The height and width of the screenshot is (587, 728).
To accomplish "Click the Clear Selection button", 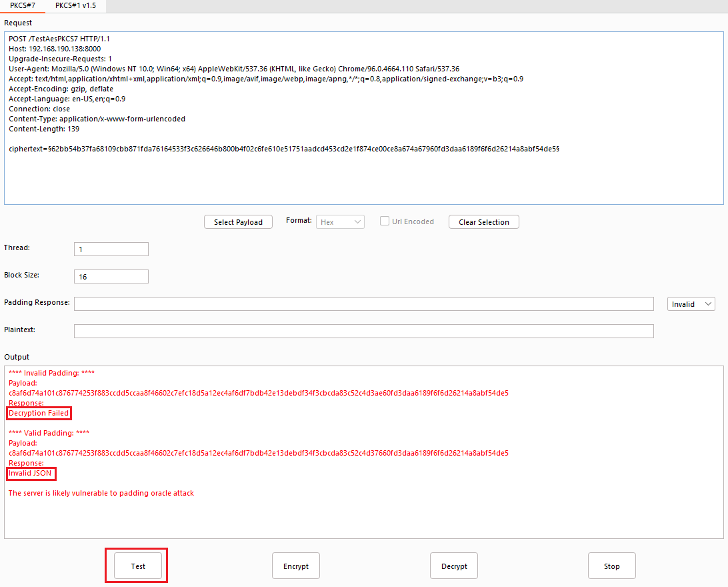I will [x=484, y=222].
